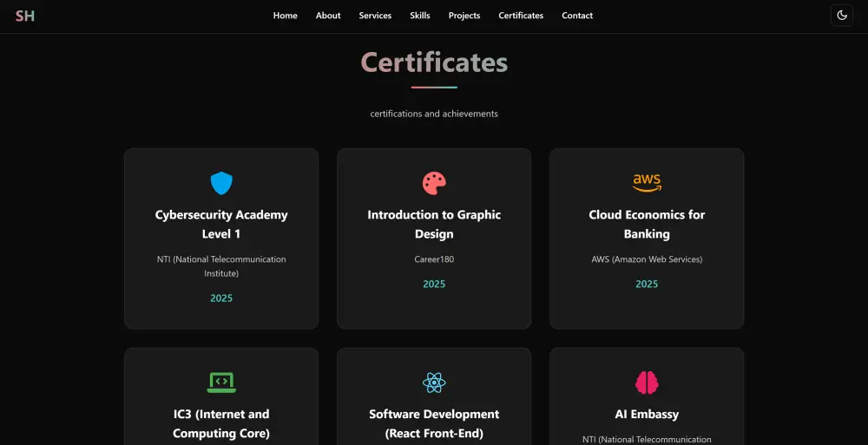Click the green laptop code icon
Viewport: 868px width, 445px height.
click(221, 383)
